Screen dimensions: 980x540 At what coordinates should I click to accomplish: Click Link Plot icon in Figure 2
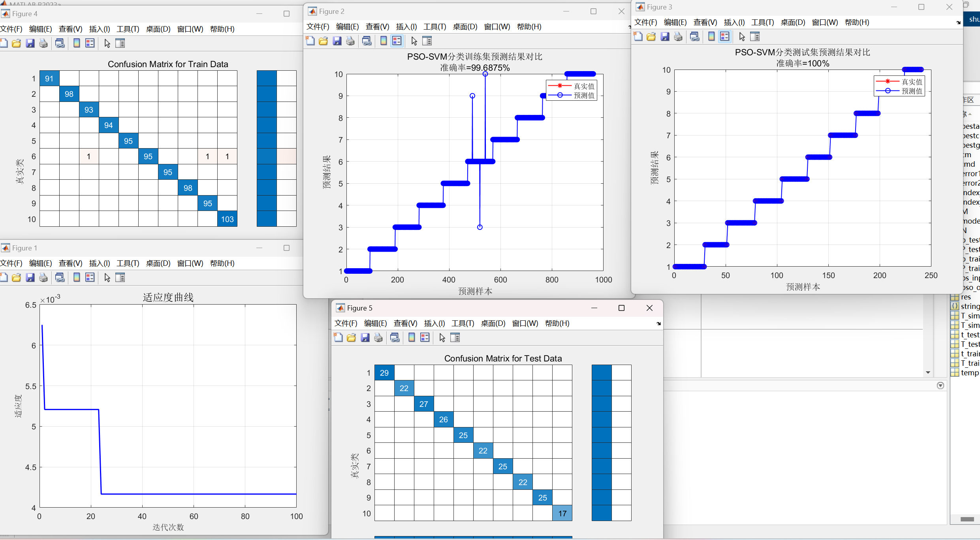click(367, 41)
